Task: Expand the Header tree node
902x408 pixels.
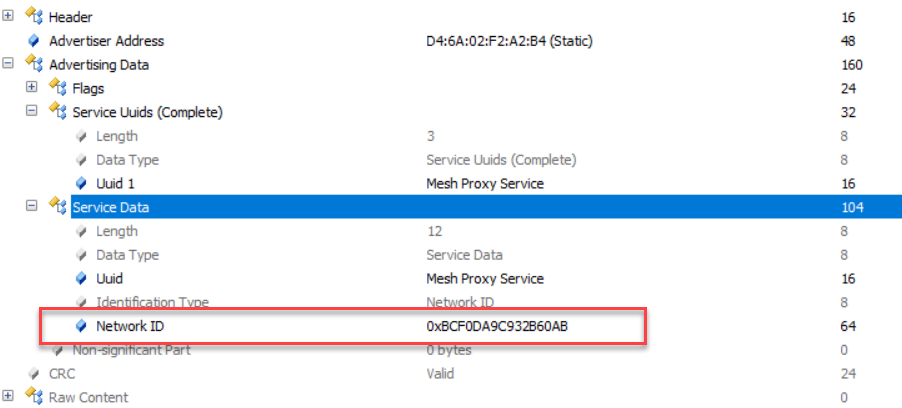Action: click(9, 17)
